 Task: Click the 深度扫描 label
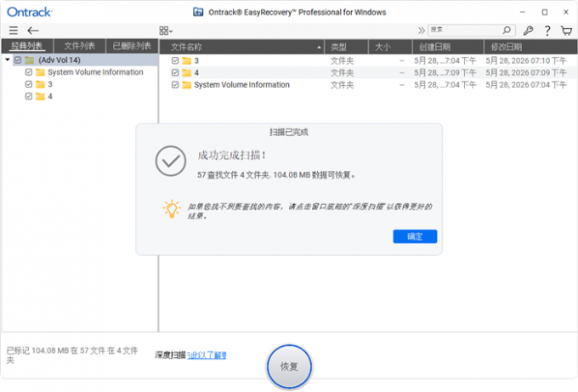click(x=170, y=355)
